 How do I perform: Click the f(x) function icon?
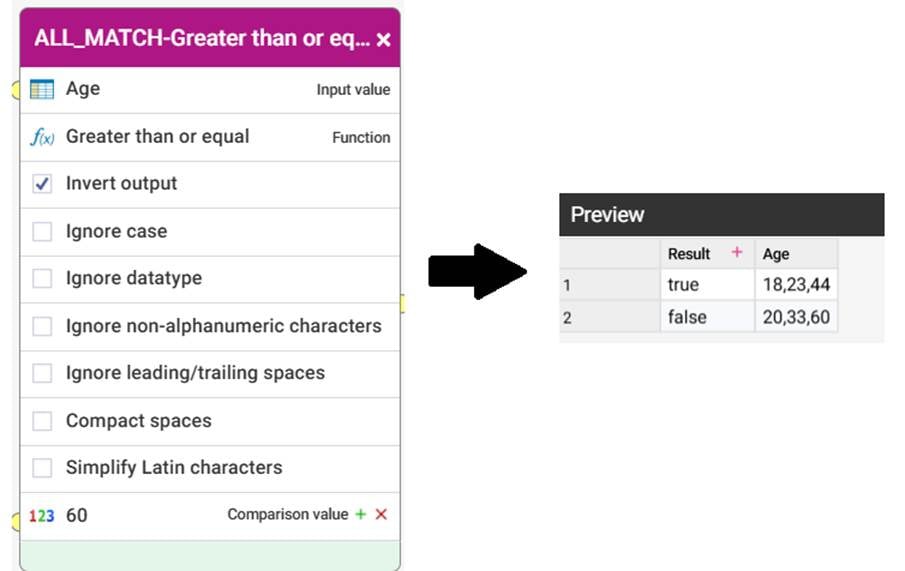pos(42,137)
